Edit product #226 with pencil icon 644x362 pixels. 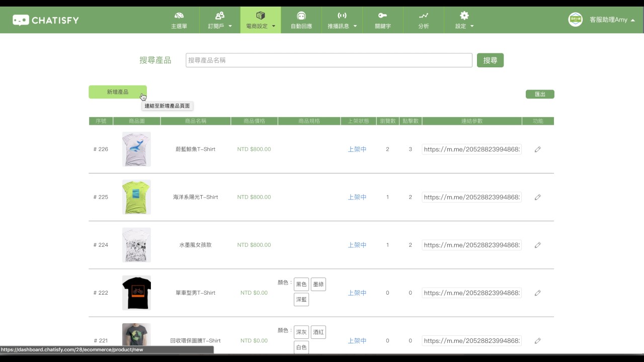537,149
